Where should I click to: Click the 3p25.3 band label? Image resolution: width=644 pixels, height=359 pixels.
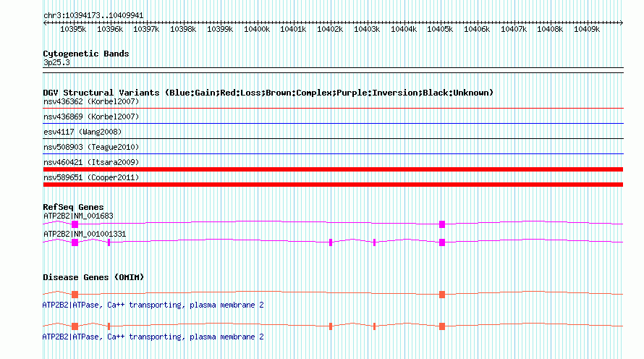56,63
